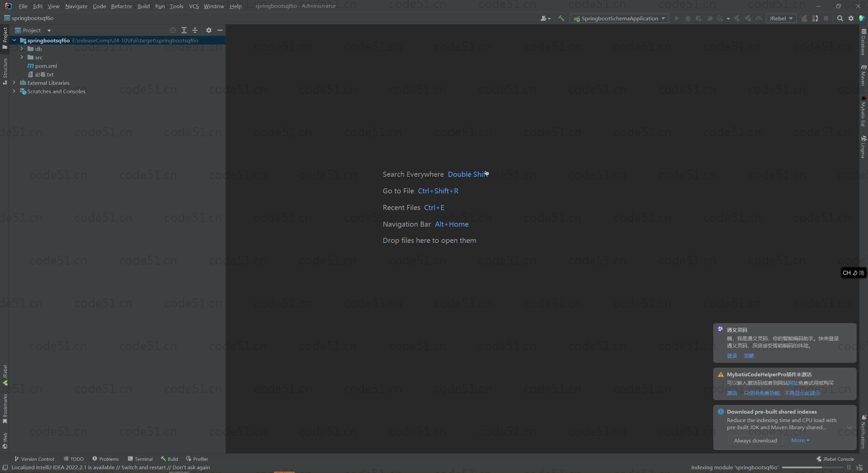868x473 pixels.
Task: Expand External Libraries node
Action: tap(14, 83)
